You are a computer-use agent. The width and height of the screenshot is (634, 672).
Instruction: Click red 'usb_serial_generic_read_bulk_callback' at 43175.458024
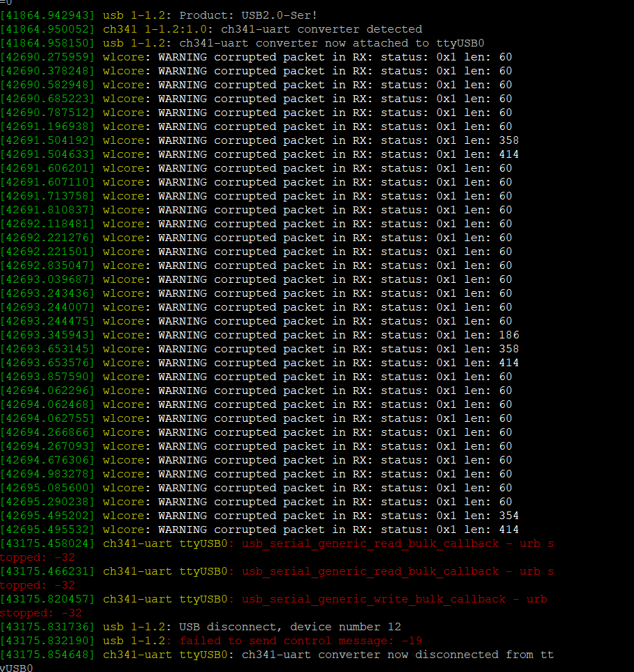click(x=371, y=544)
